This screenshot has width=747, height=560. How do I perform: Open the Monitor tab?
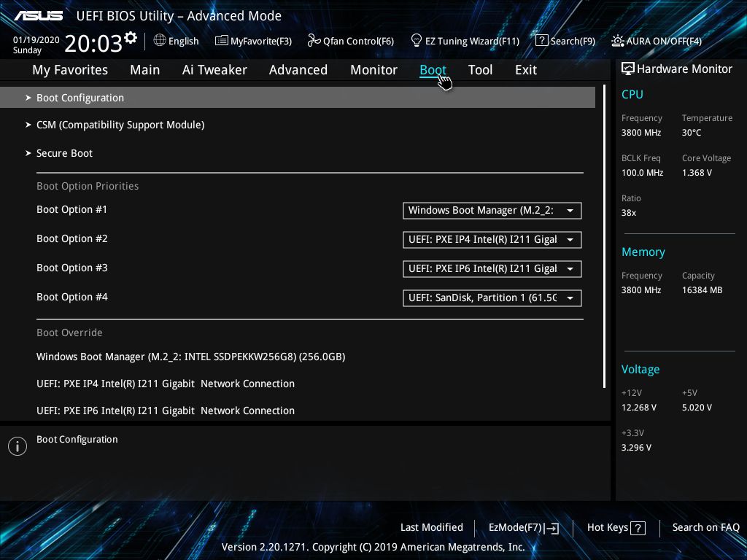coord(373,70)
